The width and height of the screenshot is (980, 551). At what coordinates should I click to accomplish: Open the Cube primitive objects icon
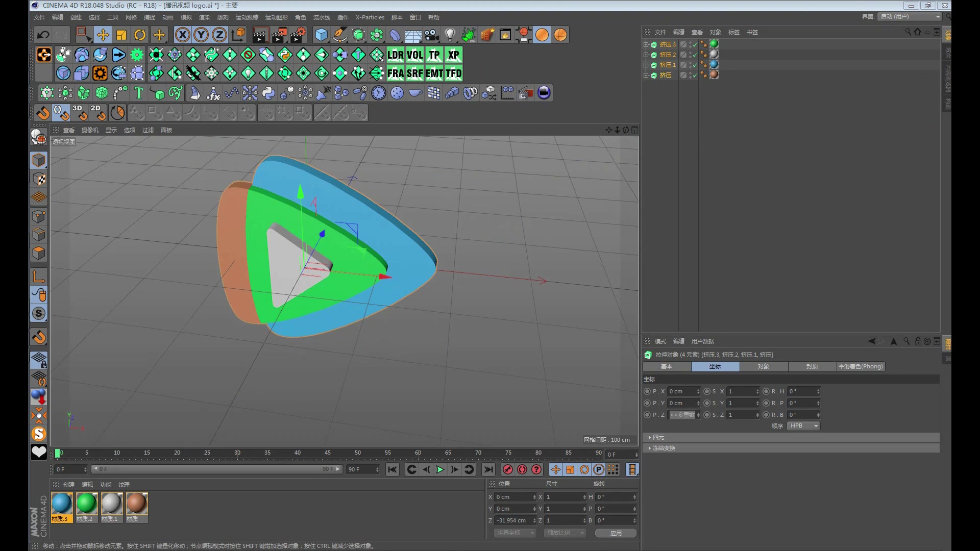pyautogui.click(x=322, y=35)
